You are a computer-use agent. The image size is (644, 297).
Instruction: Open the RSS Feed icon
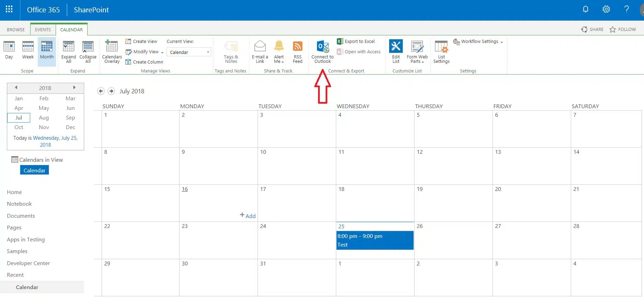(297, 47)
